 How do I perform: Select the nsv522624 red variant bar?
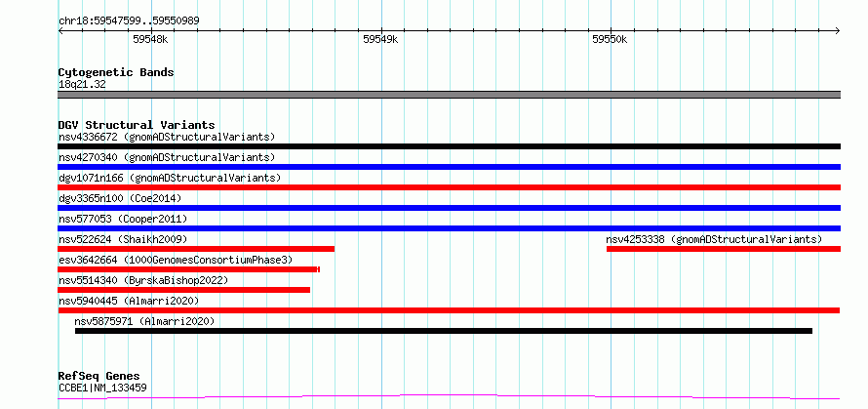[196, 249]
